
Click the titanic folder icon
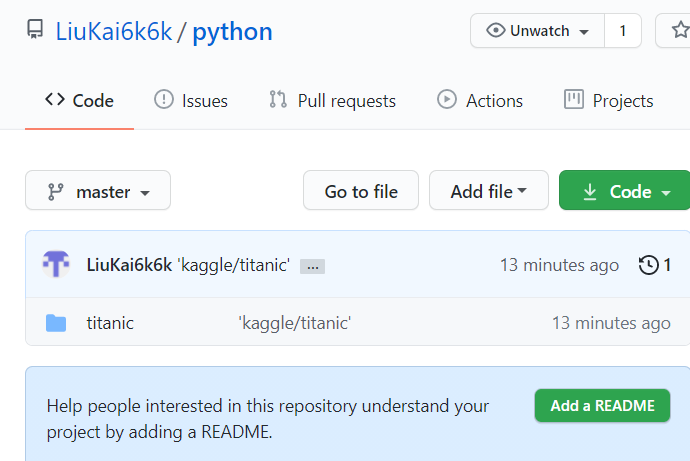[x=56, y=323]
